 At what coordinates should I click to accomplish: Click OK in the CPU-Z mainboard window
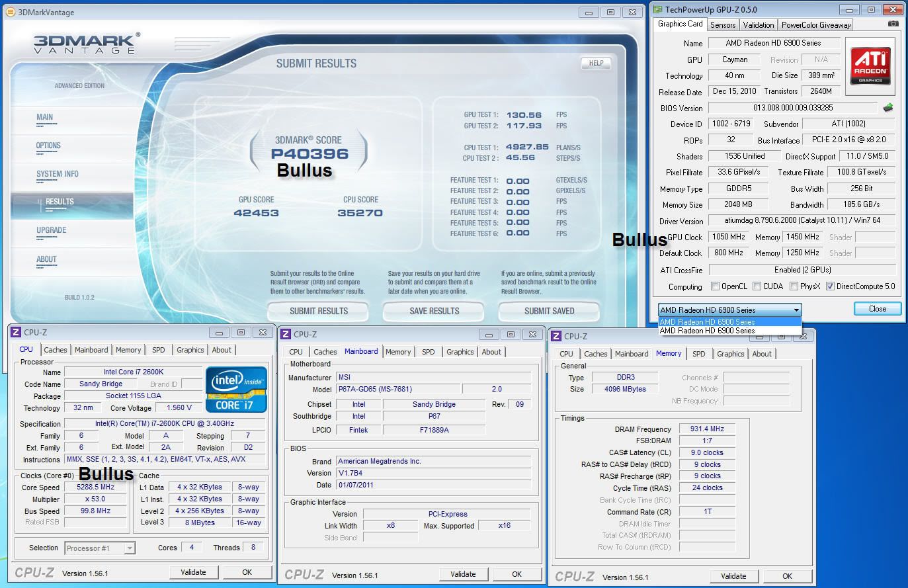pos(516,574)
